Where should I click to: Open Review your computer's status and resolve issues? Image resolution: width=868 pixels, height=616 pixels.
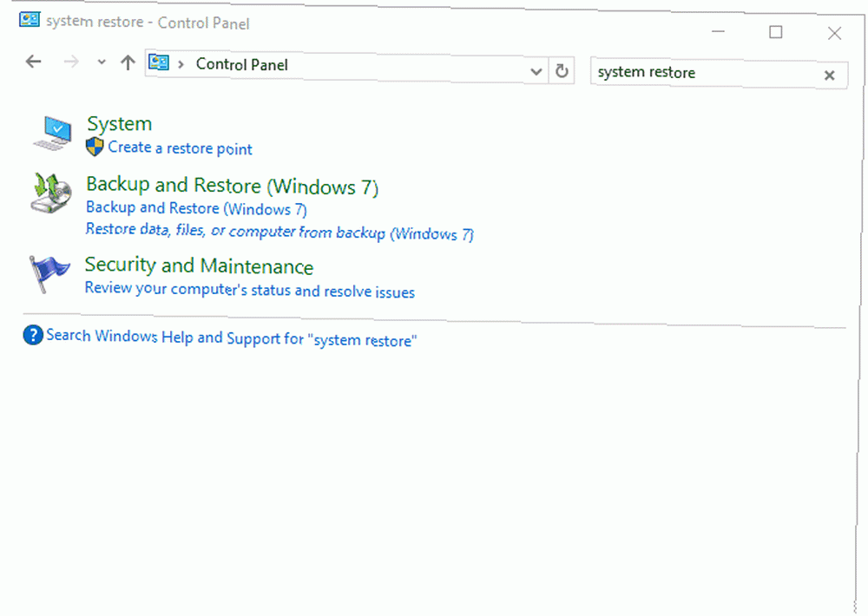click(x=250, y=290)
